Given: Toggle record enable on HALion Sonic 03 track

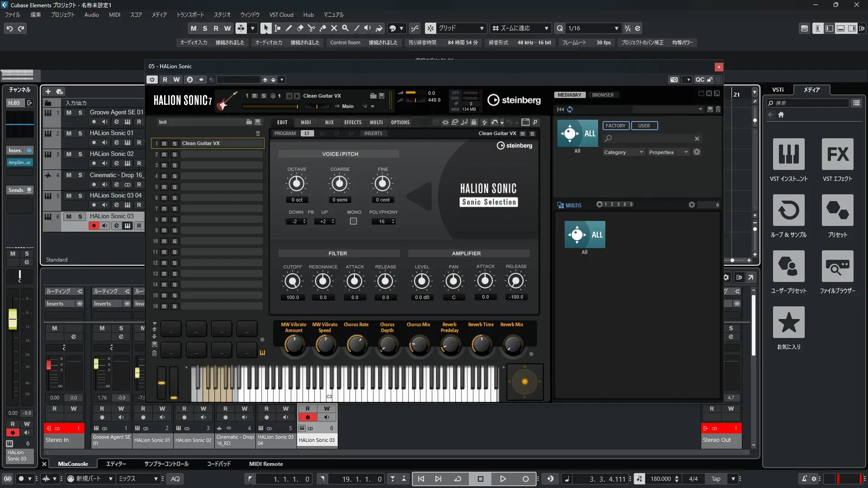Looking at the screenshot, I should (94, 226).
